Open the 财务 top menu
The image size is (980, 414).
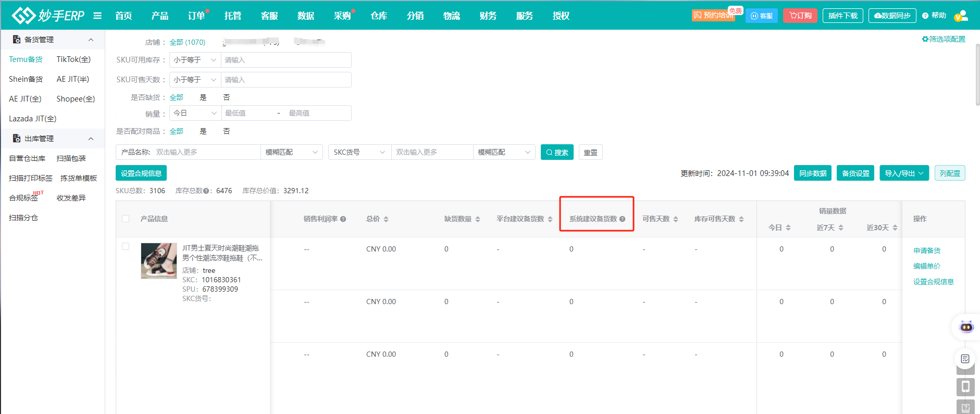pos(488,16)
